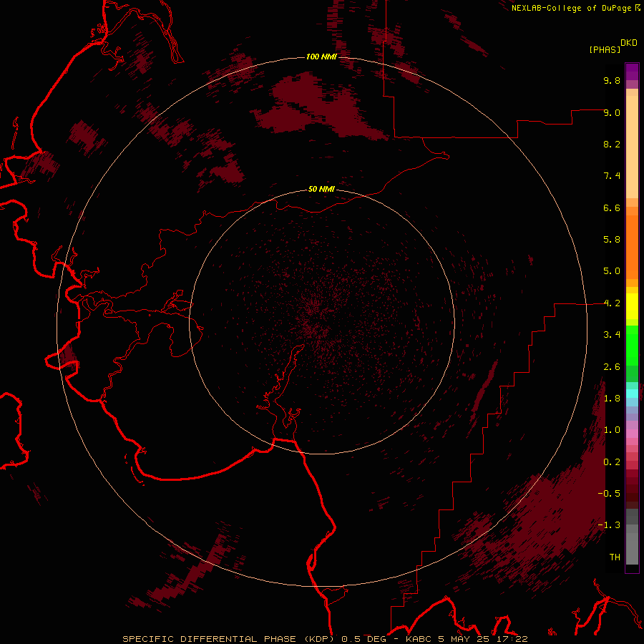
Task: Pick the light peach segment of the color scale
Action: (632, 147)
